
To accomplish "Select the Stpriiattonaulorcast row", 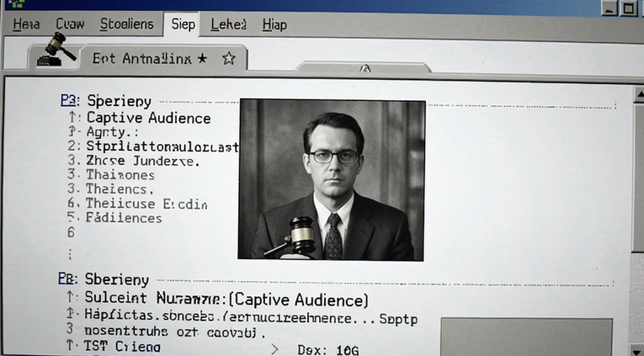I will point(152,146).
